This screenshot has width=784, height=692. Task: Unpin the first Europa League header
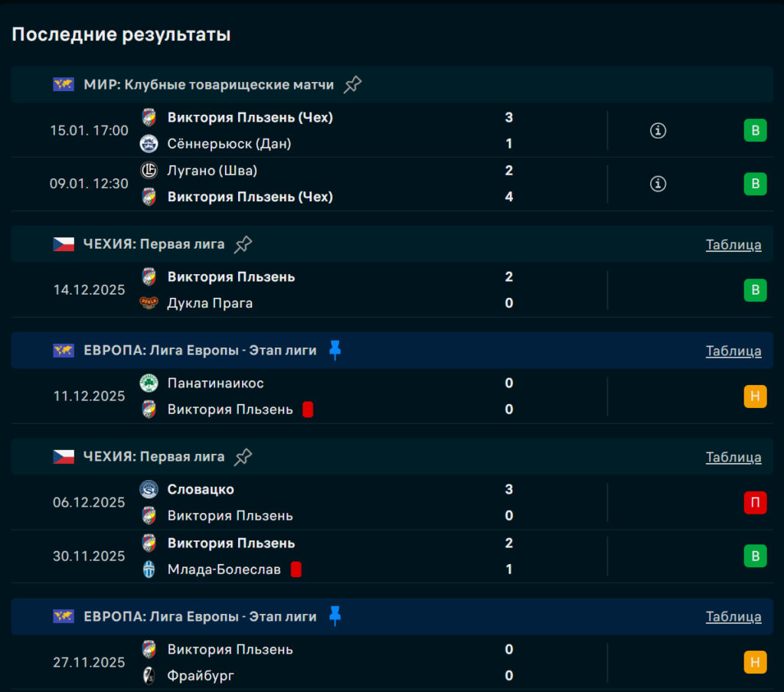[x=335, y=351]
